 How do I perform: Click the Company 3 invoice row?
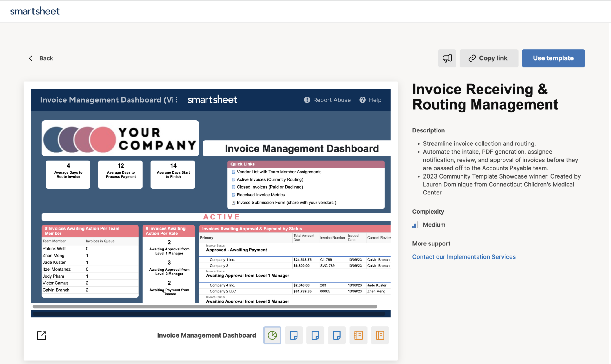point(295,266)
